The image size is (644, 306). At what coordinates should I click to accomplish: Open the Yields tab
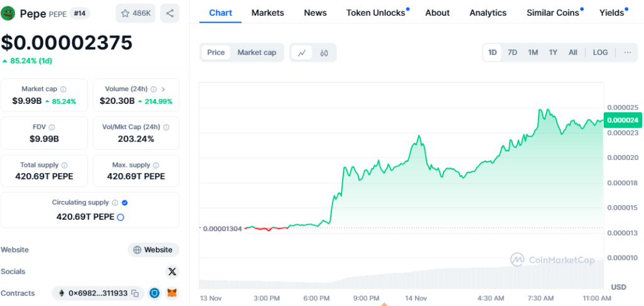[x=611, y=13]
